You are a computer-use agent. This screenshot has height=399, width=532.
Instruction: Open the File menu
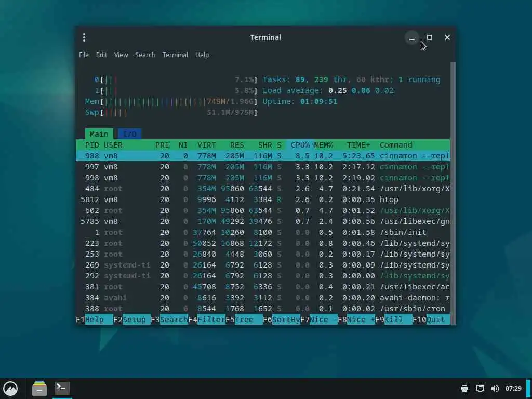(84, 55)
